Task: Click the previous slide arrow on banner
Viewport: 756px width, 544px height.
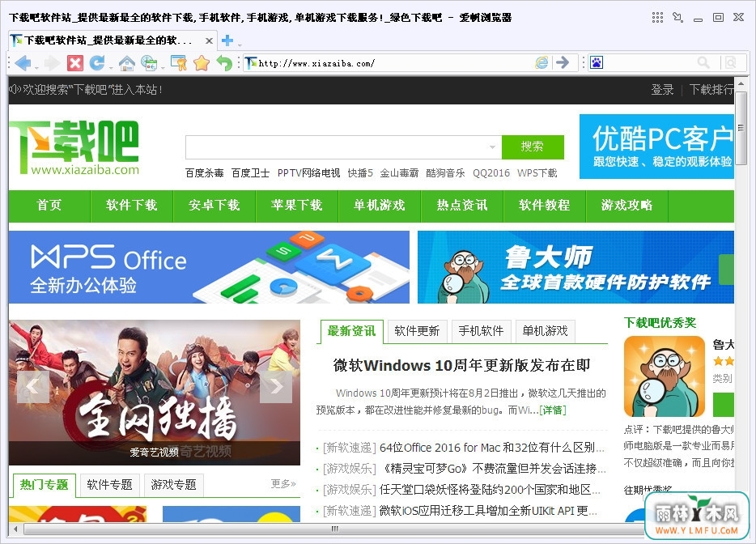Action: tap(33, 386)
